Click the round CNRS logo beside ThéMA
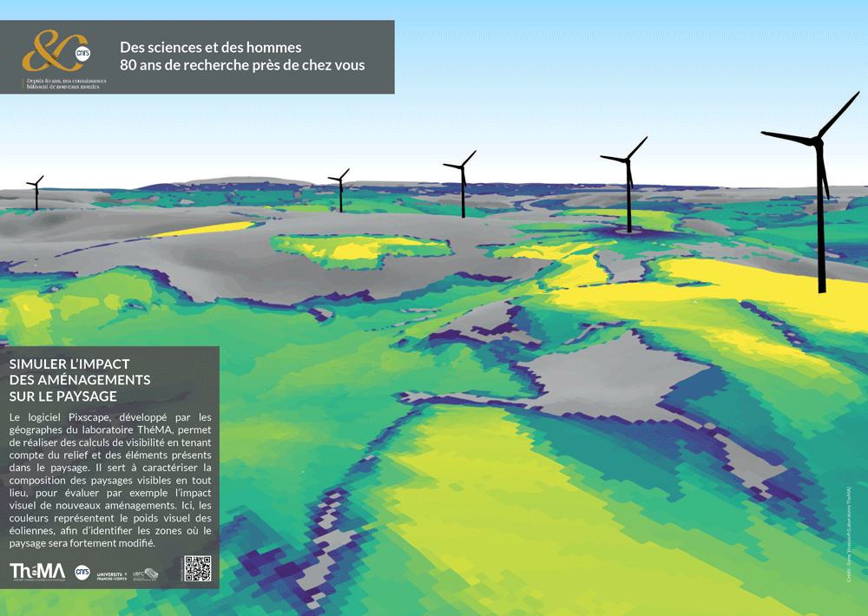The height and width of the screenshot is (616, 868). click(x=82, y=572)
